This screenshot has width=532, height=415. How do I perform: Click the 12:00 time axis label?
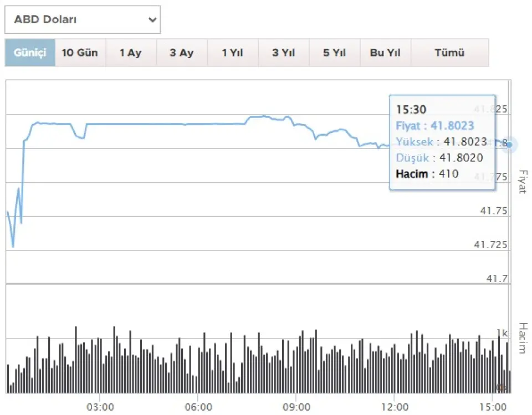click(x=394, y=407)
